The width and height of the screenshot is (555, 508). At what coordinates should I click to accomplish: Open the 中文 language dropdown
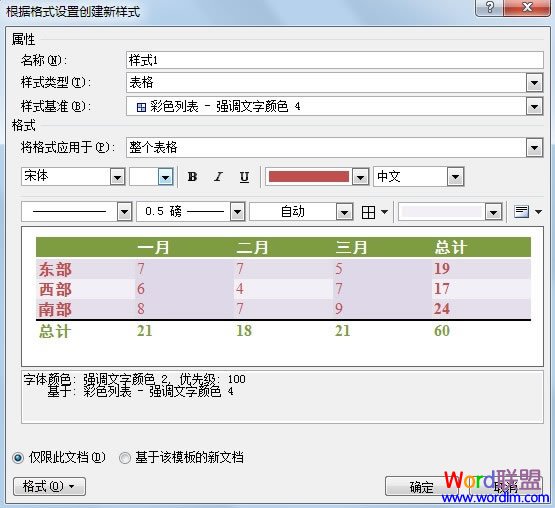(455, 177)
